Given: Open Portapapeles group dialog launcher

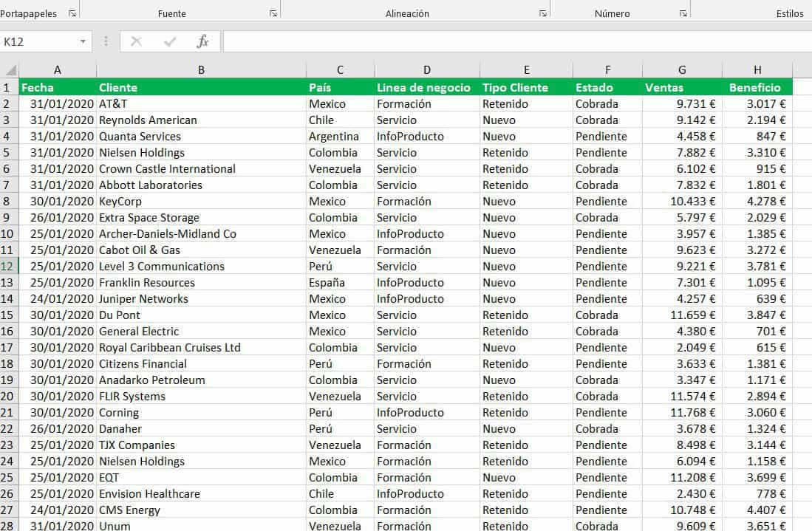Looking at the screenshot, I should point(72,13).
